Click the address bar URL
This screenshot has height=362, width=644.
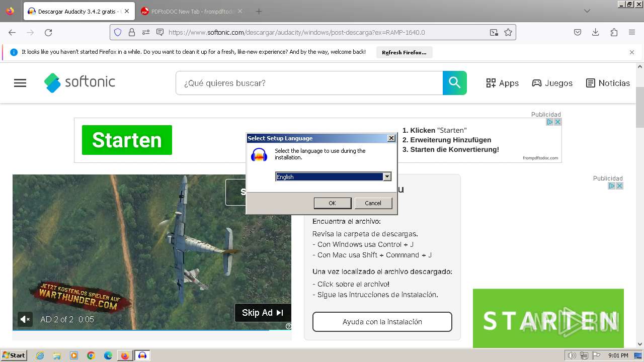[x=297, y=32]
